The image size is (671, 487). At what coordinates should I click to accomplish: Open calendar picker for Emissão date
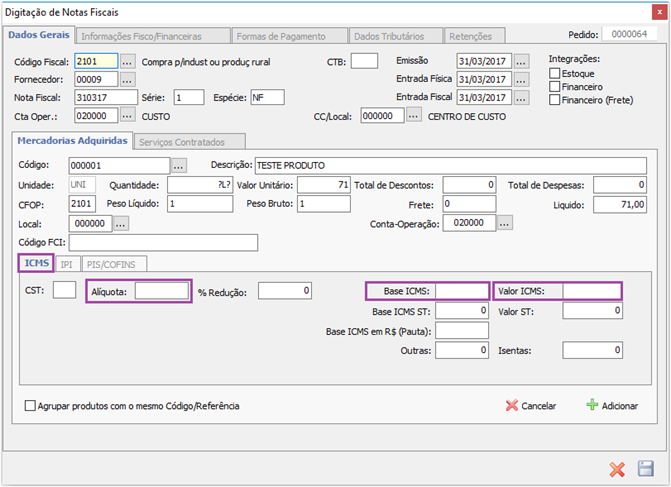tap(521, 62)
